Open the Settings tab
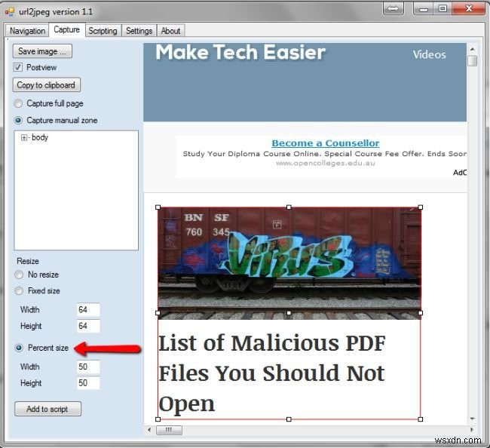 click(x=139, y=31)
